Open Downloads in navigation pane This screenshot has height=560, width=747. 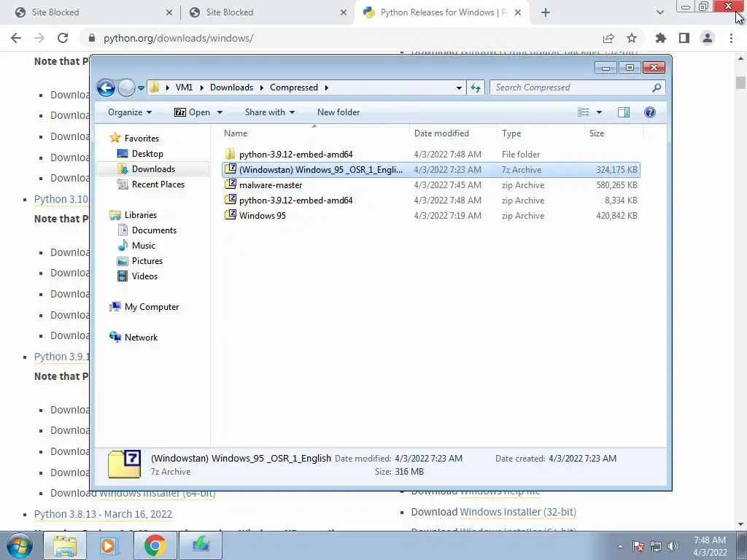pyautogui.click(x=153, y=169)
